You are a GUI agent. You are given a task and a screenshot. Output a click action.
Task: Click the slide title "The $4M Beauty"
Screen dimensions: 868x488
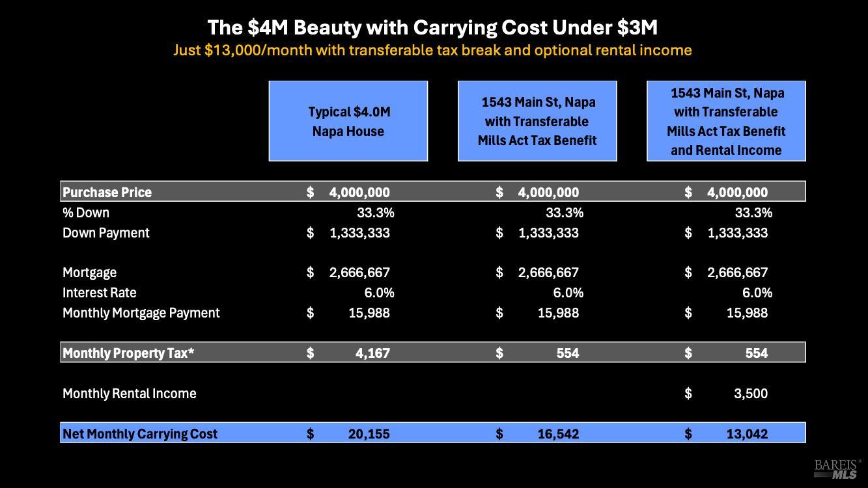click(x=433, y=27)
